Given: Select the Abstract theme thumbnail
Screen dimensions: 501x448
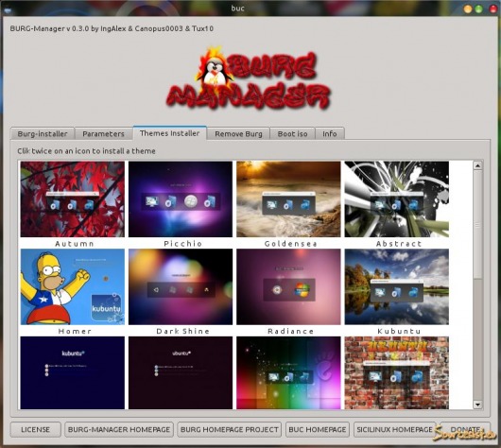Looking at the screenshot, I should tap(396, 199).
